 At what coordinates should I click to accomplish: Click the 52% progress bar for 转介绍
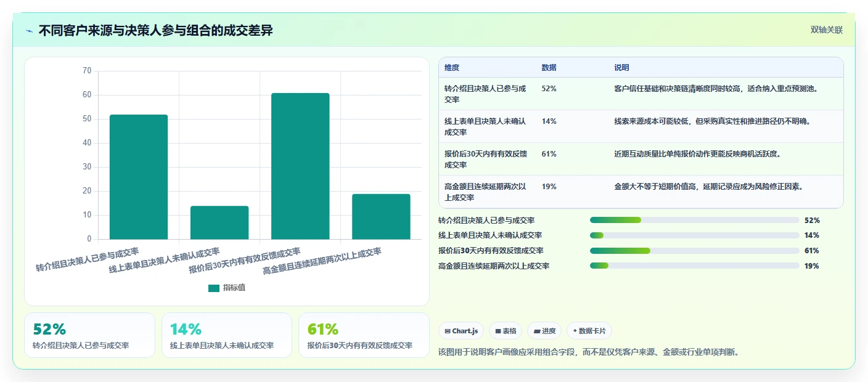(694, 220)
